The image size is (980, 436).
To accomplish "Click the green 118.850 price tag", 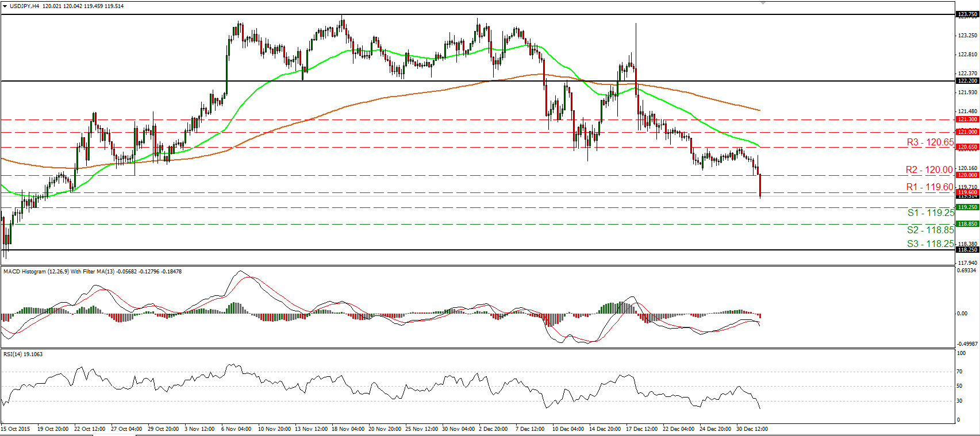I will pos(967,224).
